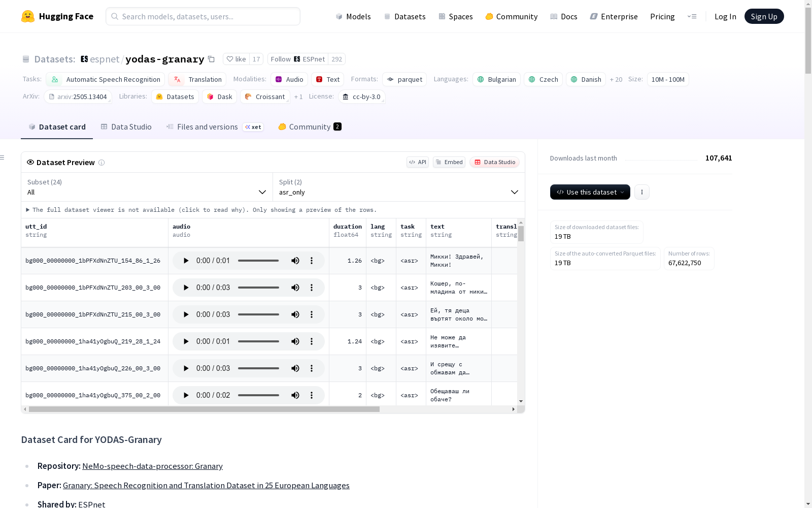Mute audio in row 375_00_2_00

(x=295, y=395)
